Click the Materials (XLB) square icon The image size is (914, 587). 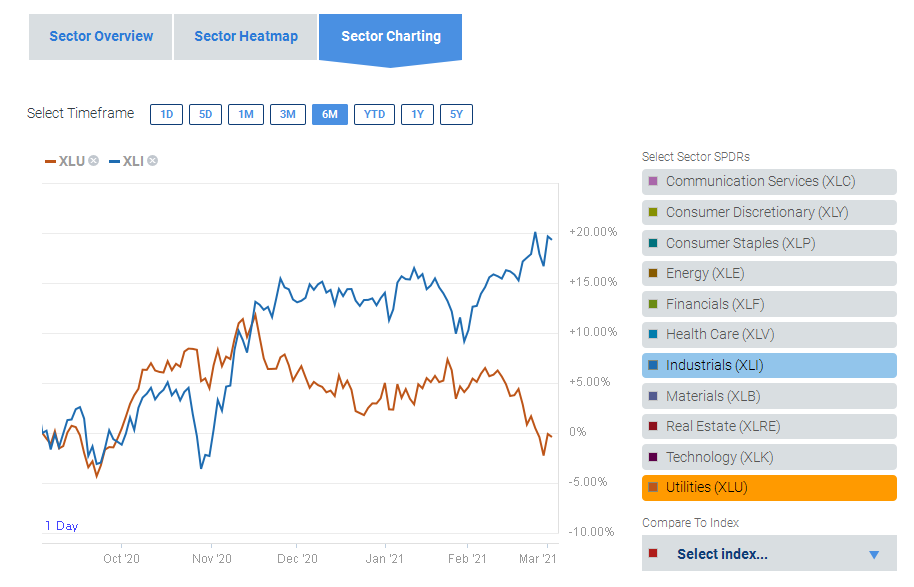point(653,396)
